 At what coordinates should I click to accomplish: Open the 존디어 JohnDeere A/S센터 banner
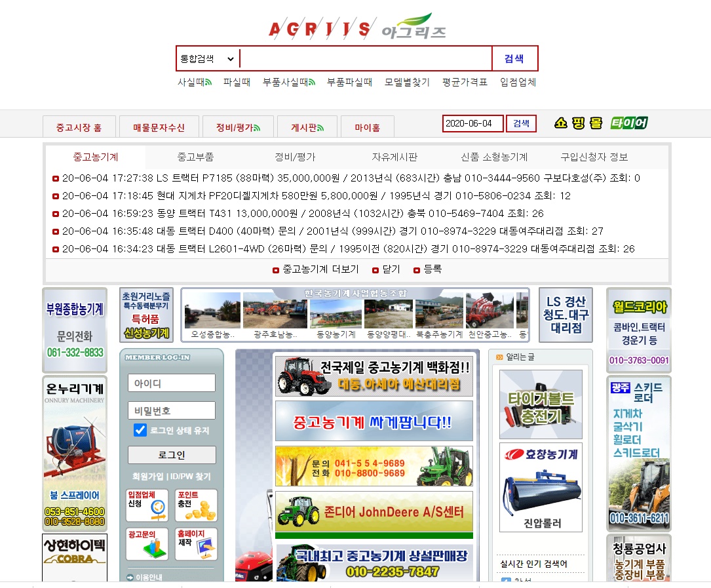(x=374, y=511)
